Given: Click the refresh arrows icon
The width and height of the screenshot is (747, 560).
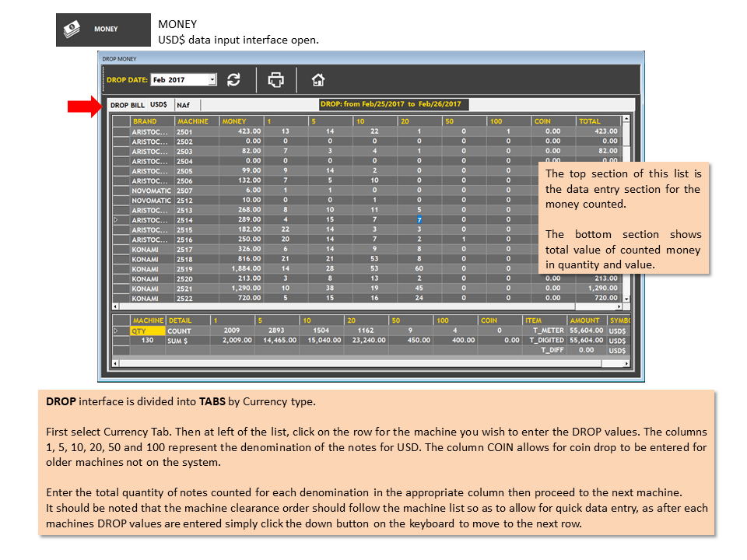Looking at the screenshot, I should 233,79.
